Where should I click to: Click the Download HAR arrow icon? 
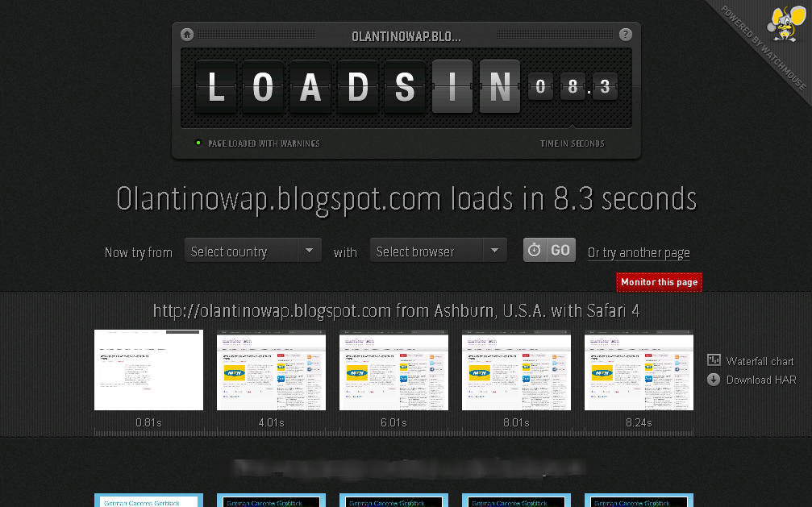tap(714, 380)
